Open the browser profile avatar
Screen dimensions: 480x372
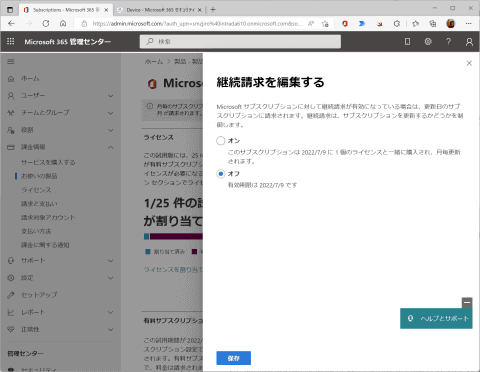tap(451, 23)
